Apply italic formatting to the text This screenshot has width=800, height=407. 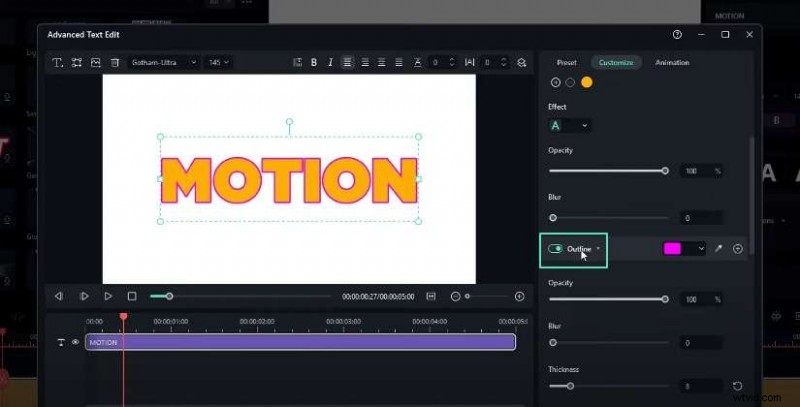(x=330, y=62)
